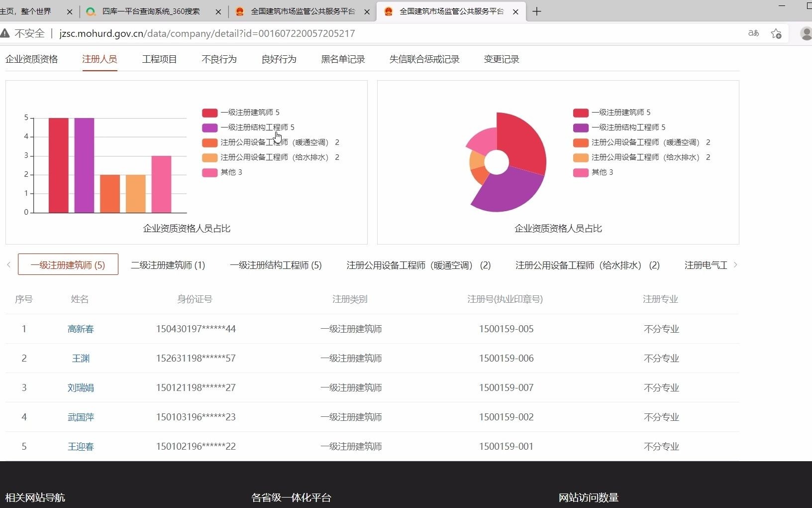Screen dimensions: 812x508
Task: Toggle 一级注册结构工程师 legend in pie chart
Action: 619,127
